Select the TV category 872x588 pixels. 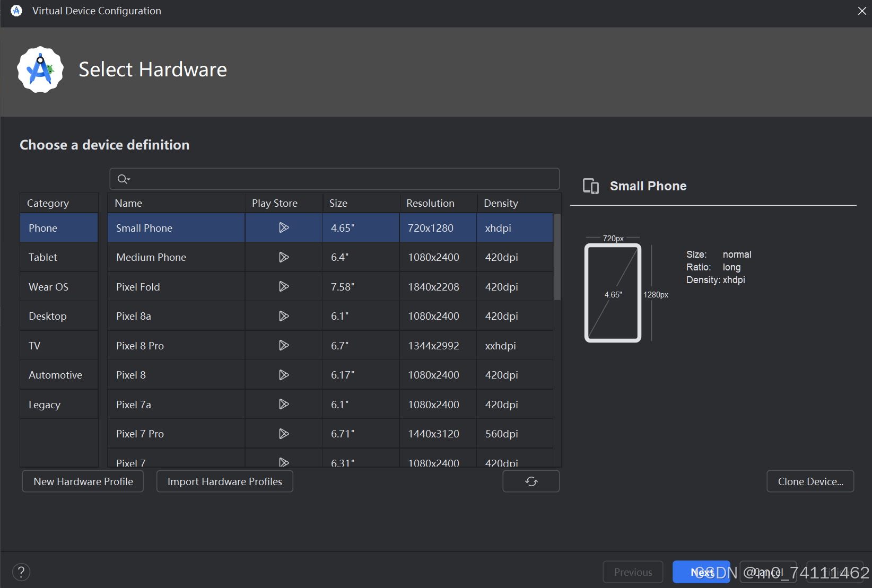[59, 346]
